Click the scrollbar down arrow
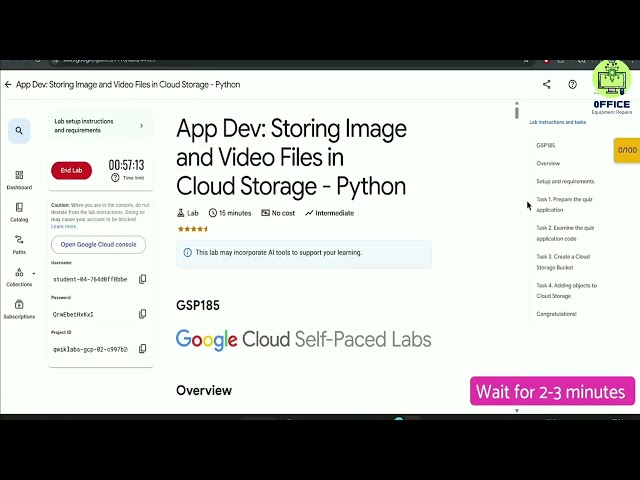Image resolution: width=640 pixels, height=480 pixels. [x=517, y=411]
